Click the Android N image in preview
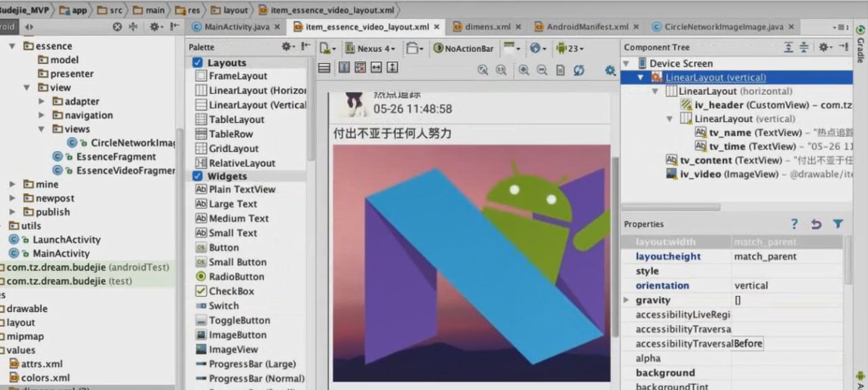868x390 pixels. point(471,262)
